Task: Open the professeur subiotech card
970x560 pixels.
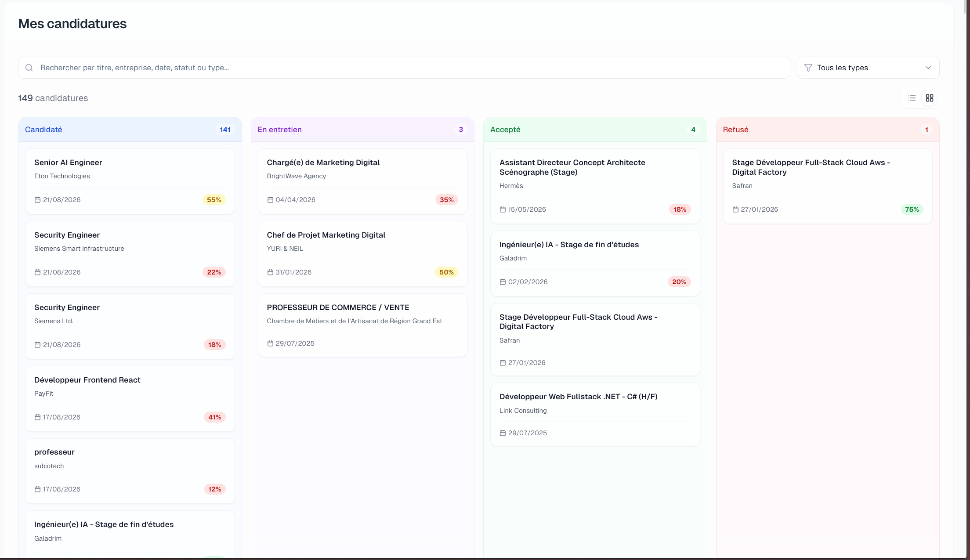Action: pyautogui.click(x=130, y=471)
